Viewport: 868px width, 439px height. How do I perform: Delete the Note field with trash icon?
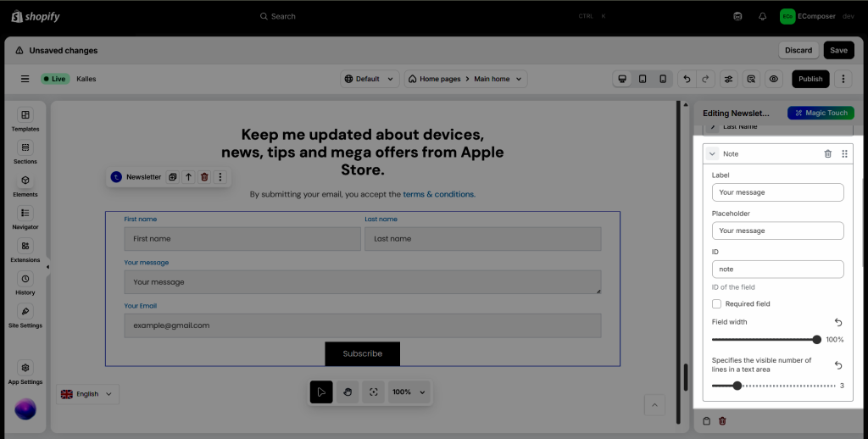(827, 153)
